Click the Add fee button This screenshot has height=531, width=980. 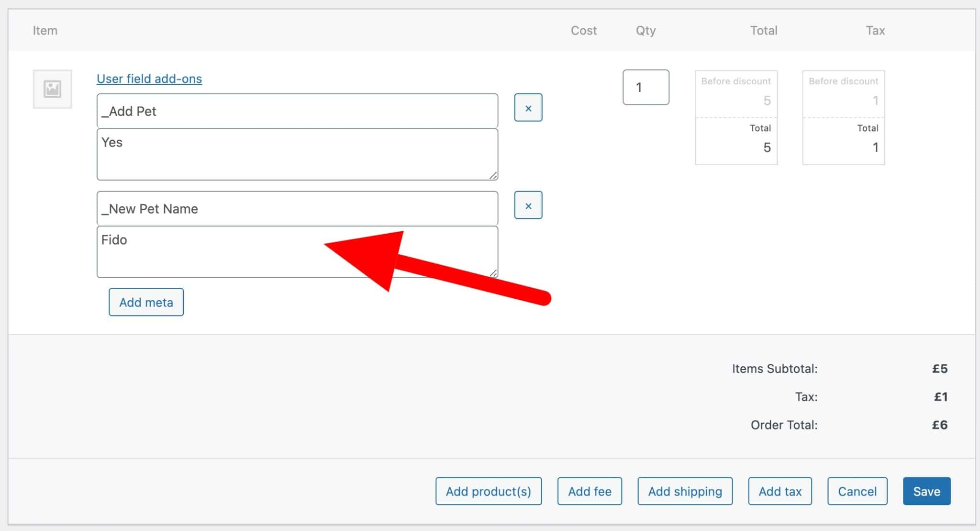click(589, 491)
